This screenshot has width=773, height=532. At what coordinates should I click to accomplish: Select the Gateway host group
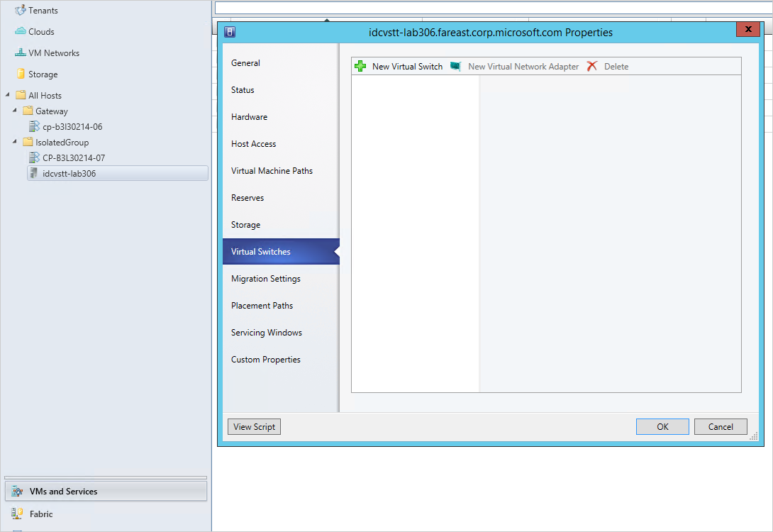click(x=52, y=111)
